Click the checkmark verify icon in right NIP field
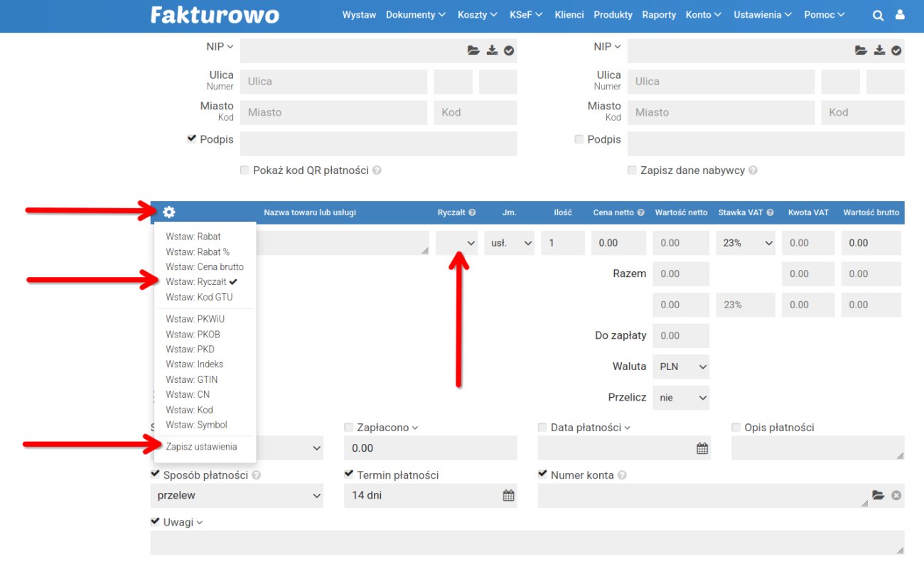 [896, 50]
